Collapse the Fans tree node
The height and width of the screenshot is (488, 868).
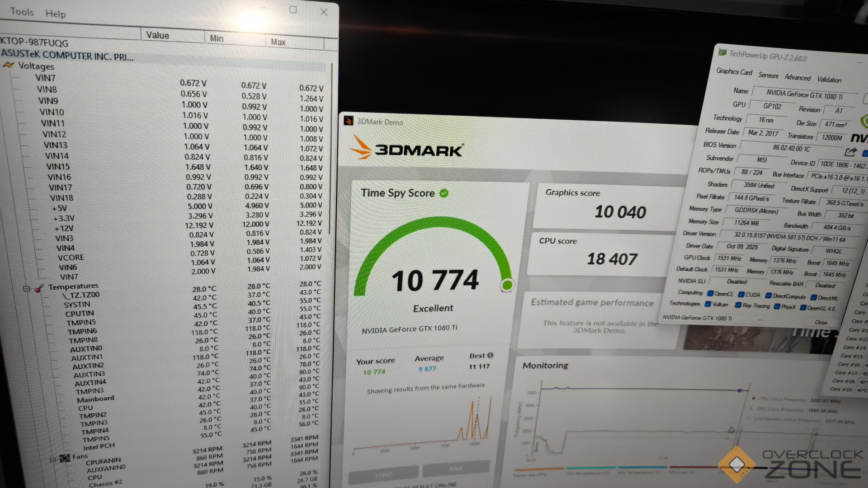coord(52,460)
